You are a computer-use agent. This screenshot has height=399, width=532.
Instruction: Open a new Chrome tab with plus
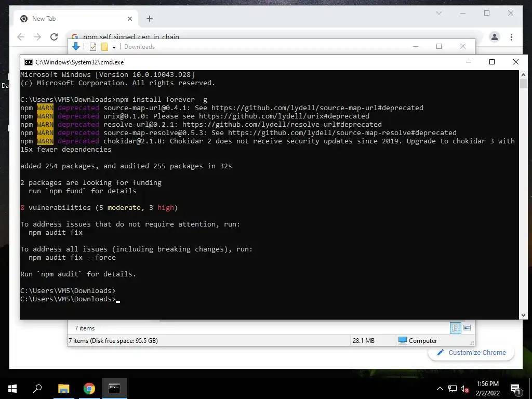pyautogui.click(x=150, y=19)
